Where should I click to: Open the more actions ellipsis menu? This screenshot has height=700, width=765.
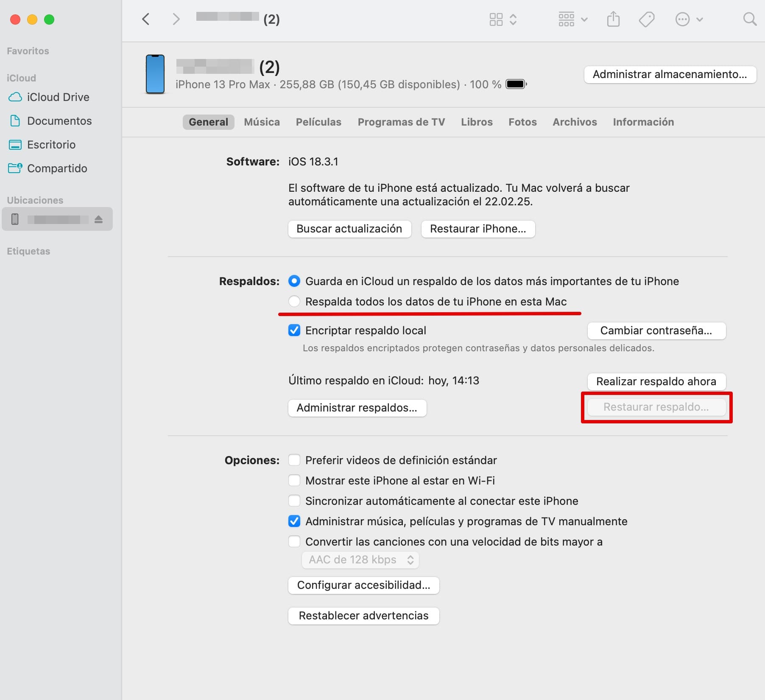pyautogui.click(x=689, y=19)
